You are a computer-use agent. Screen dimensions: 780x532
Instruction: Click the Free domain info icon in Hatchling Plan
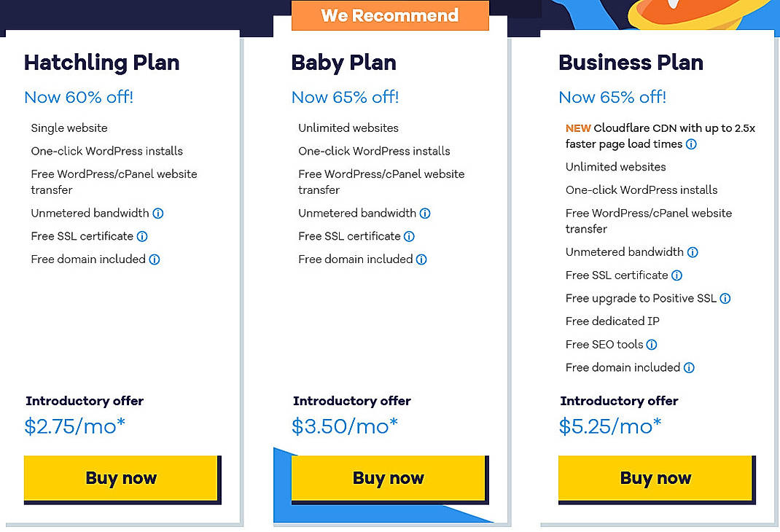[153, 259]
